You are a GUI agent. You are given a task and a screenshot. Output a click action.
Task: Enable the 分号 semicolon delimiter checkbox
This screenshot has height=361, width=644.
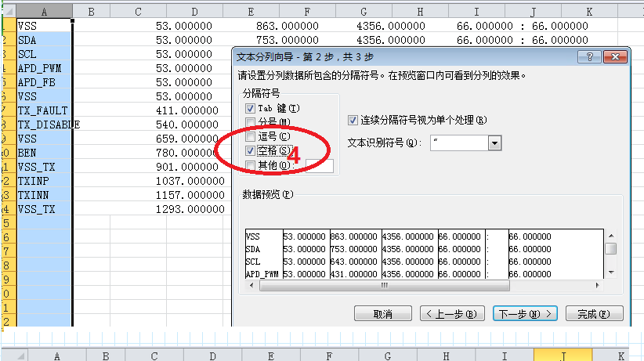point(250,122)
